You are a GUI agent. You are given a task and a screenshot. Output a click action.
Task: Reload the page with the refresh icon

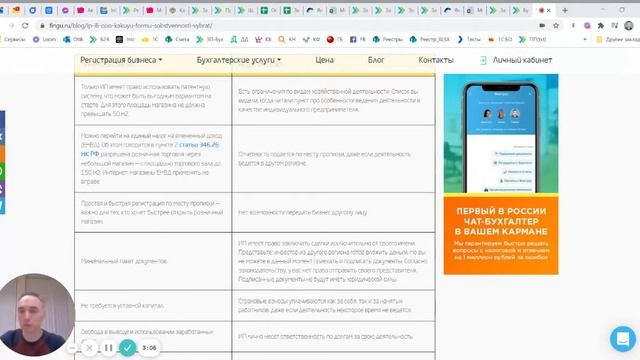(25, 25)
